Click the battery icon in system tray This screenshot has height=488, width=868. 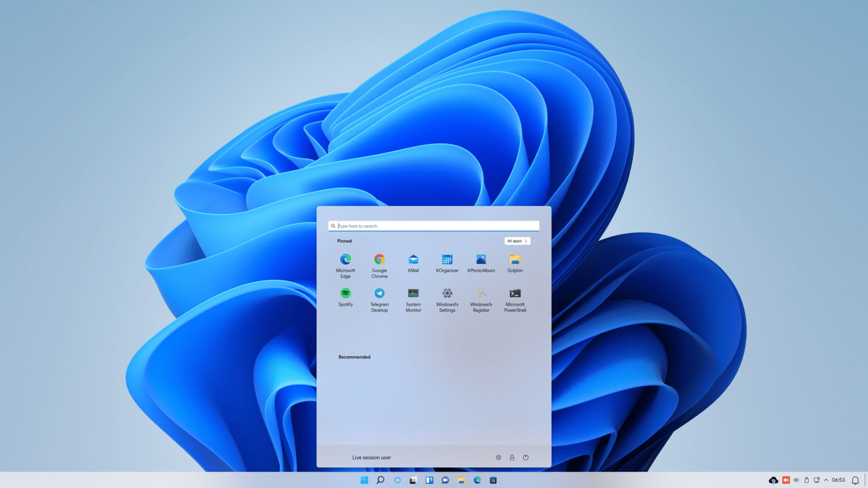click(806, 480)
